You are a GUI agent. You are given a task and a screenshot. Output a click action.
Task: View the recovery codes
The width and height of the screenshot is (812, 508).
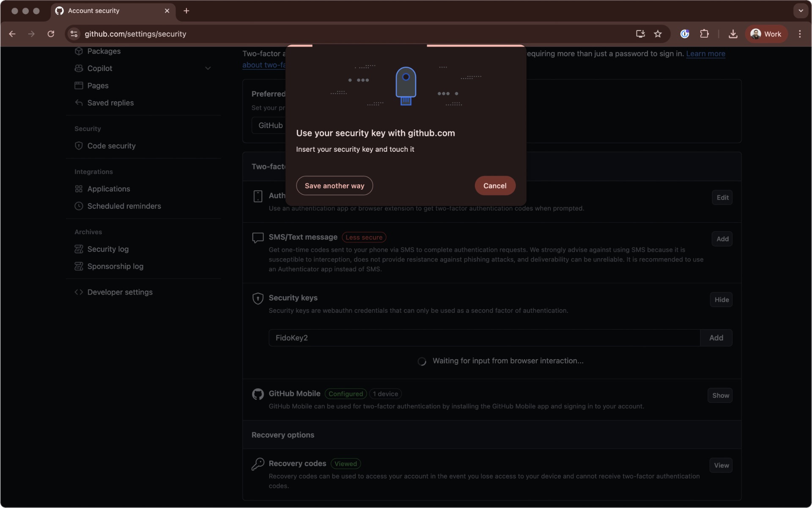pos(721,465)
